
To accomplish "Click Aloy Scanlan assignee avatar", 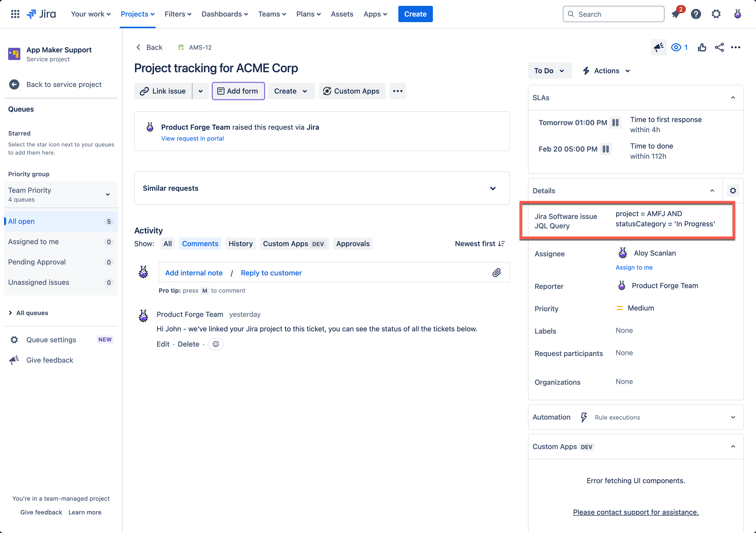I will coord(622,253).
